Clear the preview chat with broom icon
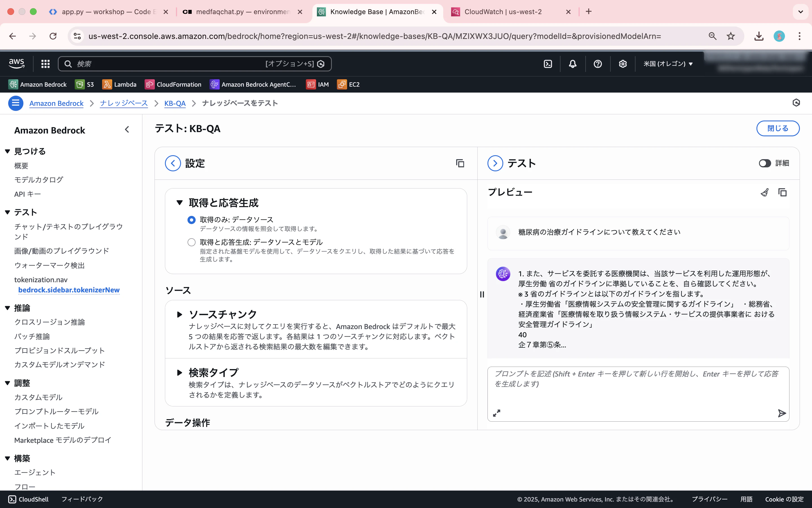 pyautogui.click(x=764, y=192)
